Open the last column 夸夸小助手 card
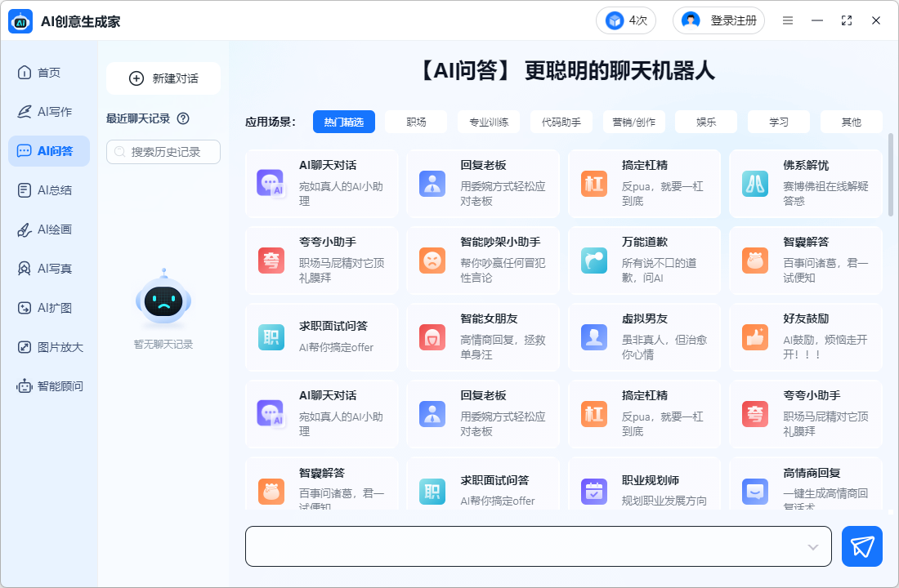 point(806,414)
